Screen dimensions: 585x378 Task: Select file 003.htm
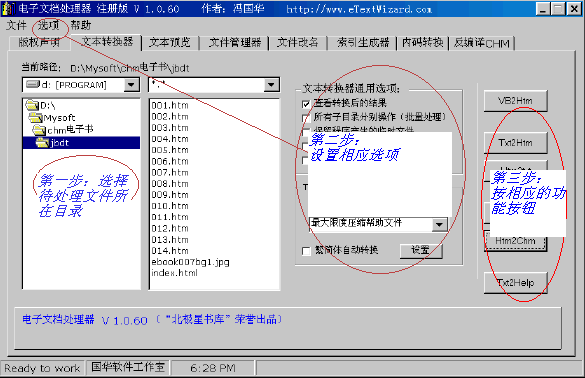(170, 128)
